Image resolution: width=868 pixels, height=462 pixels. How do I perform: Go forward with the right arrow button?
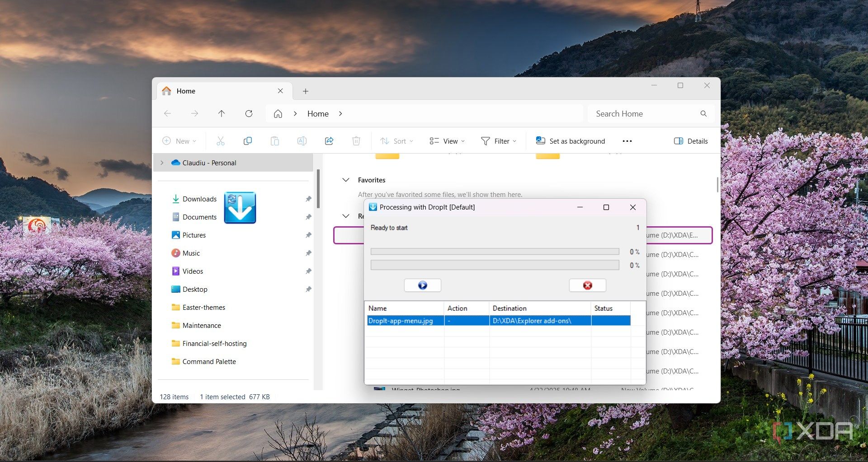194,113
